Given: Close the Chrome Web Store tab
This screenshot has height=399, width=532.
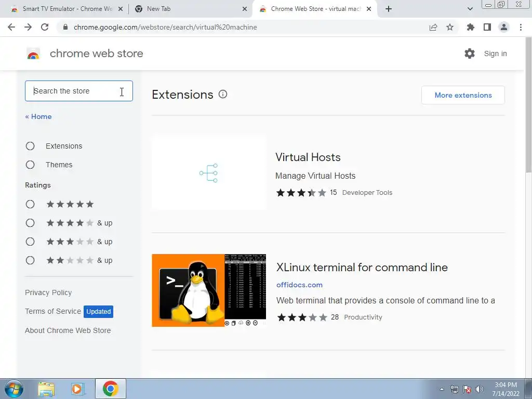Looking at the screenshot, I should pyautogui.click(x=369, y=9).
